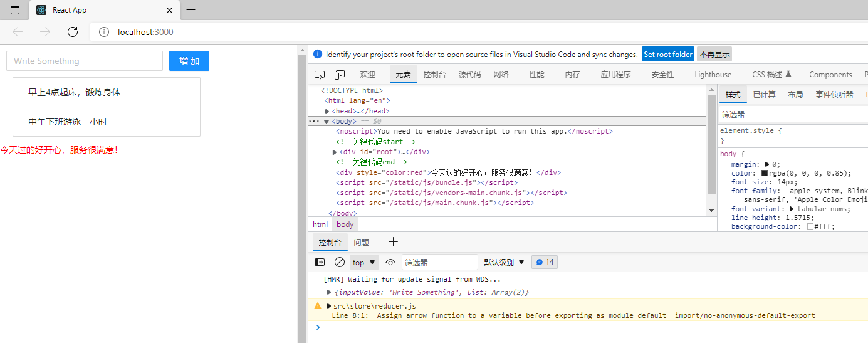This screenshot has height=343, width=868.
Task: Open the Components tab
Action: (830, 75)
